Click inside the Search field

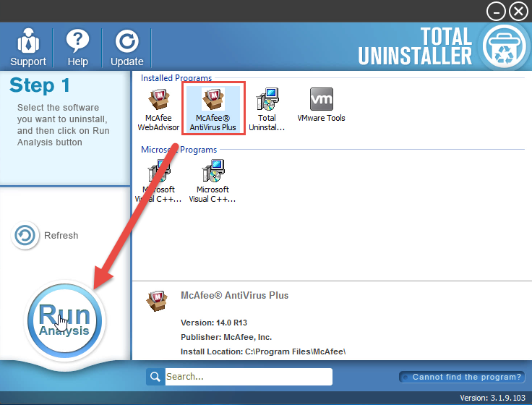[249, 377]
